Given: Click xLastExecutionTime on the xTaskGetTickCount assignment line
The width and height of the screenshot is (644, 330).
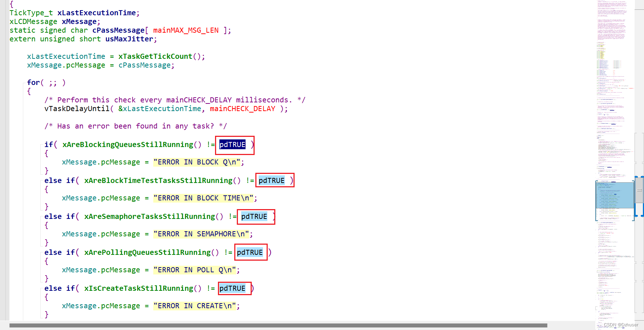Looking at the screenshot, I should tap(66, 56).
